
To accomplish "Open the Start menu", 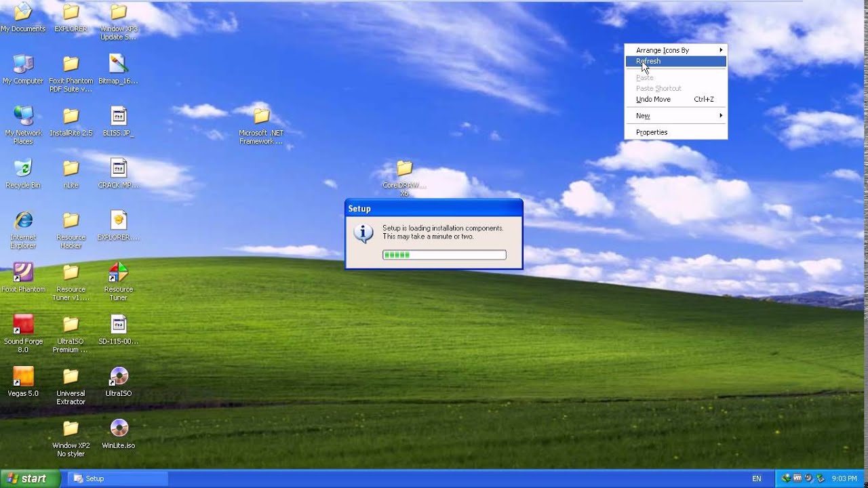I will (31, 479).
